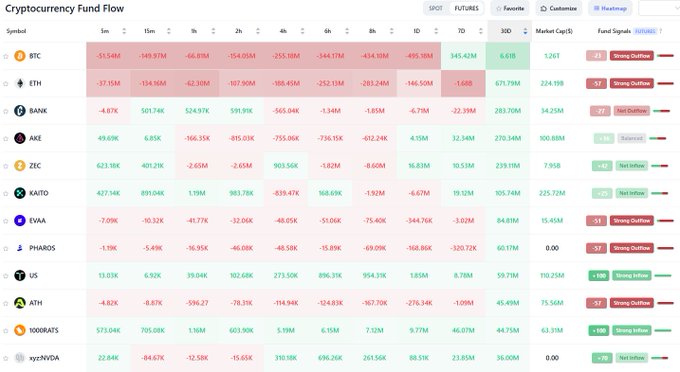This screenshot has height=372, width=680.
Task: Sort by the 5m column arrows
Action: pyautogui.click(x=124, y=31)
